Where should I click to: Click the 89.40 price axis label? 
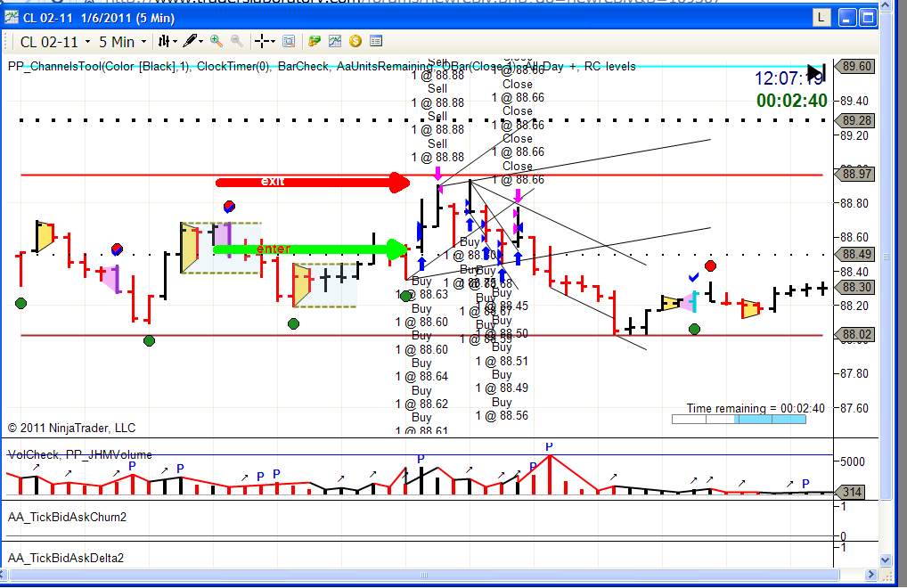(854, 102)
